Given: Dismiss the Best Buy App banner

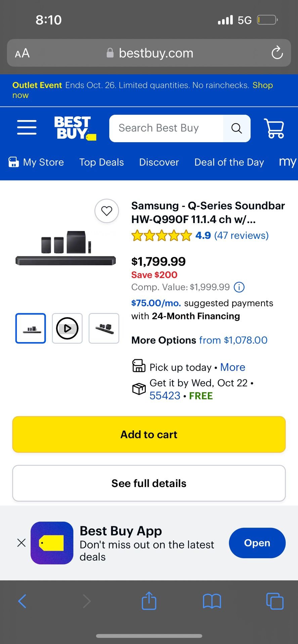Looking at the screenshot, I should (x=21, y=543).
